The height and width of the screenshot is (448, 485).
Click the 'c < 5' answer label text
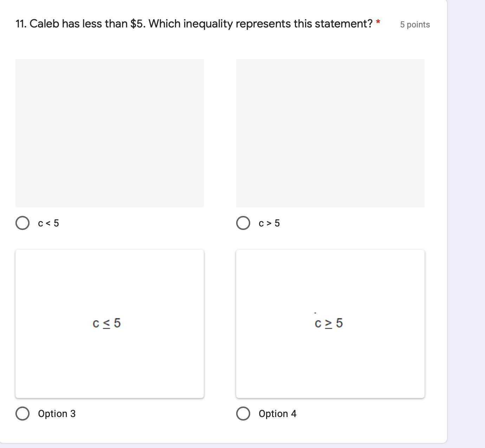click(48, 223)
